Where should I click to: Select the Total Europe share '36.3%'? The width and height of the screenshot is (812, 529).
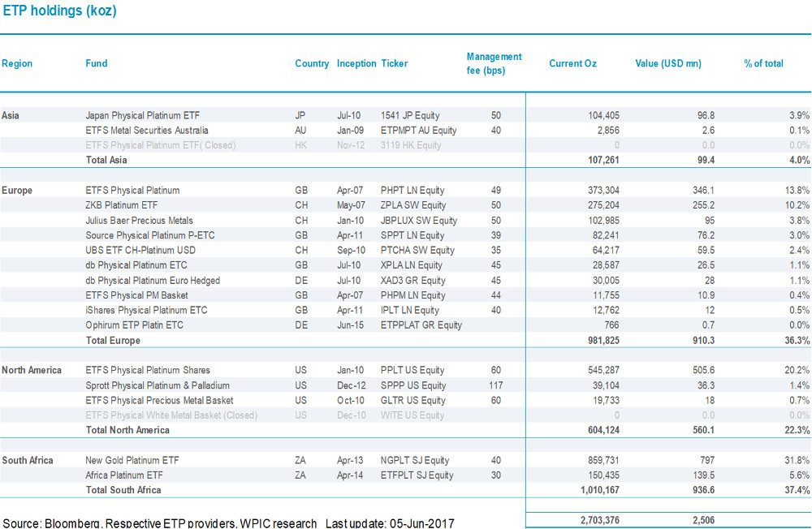797,341
